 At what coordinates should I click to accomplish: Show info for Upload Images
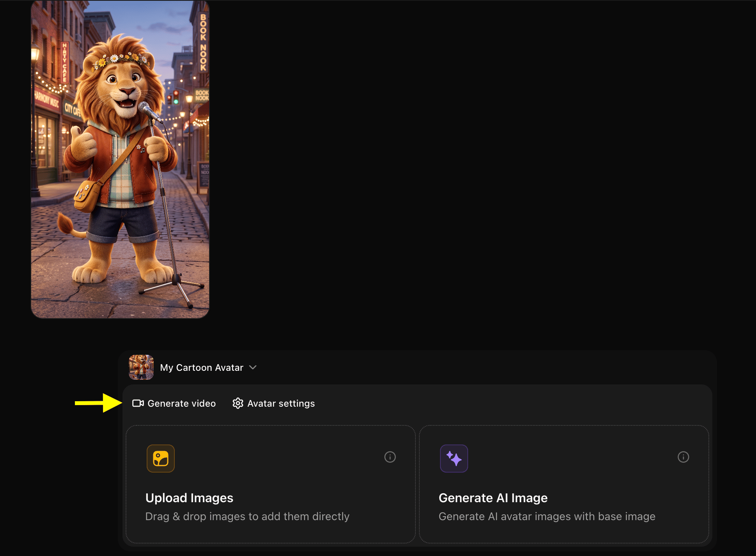pyautogui.click(x=390, y=457)
